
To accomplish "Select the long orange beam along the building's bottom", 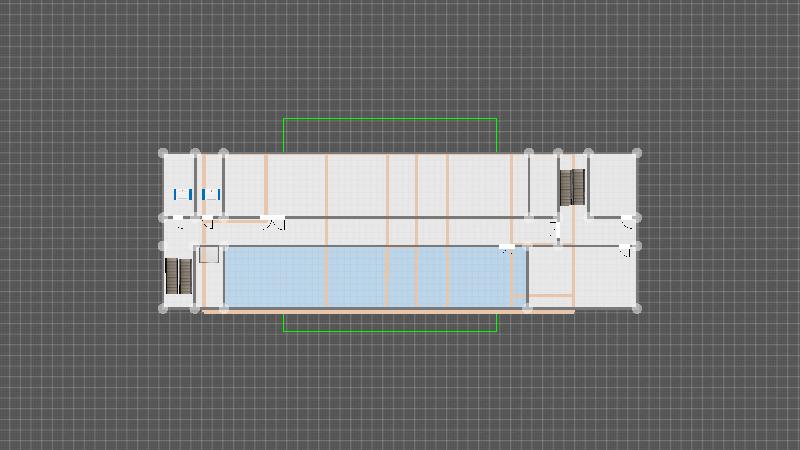I will click(390, 312).
